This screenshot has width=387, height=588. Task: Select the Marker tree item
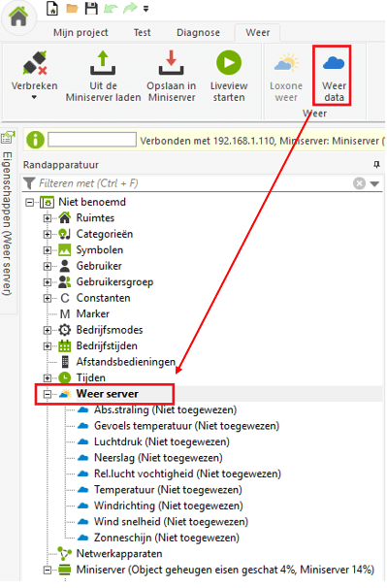92,313
